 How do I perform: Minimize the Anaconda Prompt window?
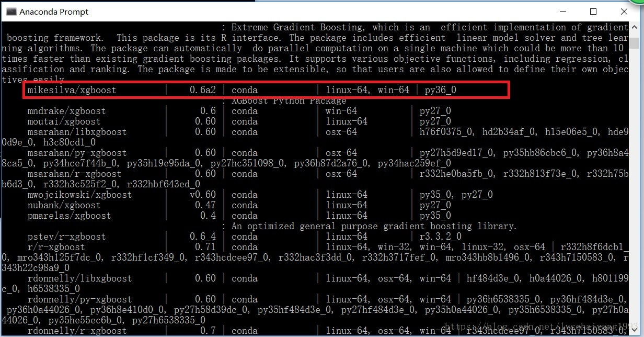[x=562, y=12]
